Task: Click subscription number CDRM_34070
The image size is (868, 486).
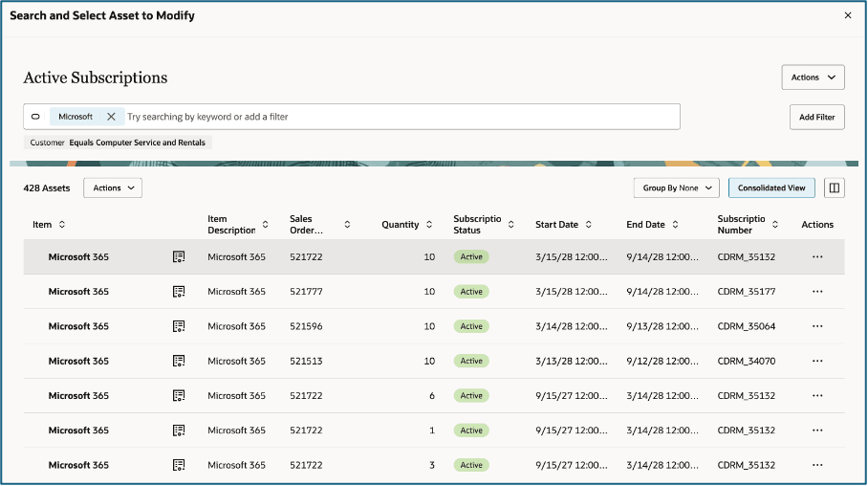Action: click(x=747, y=361)
